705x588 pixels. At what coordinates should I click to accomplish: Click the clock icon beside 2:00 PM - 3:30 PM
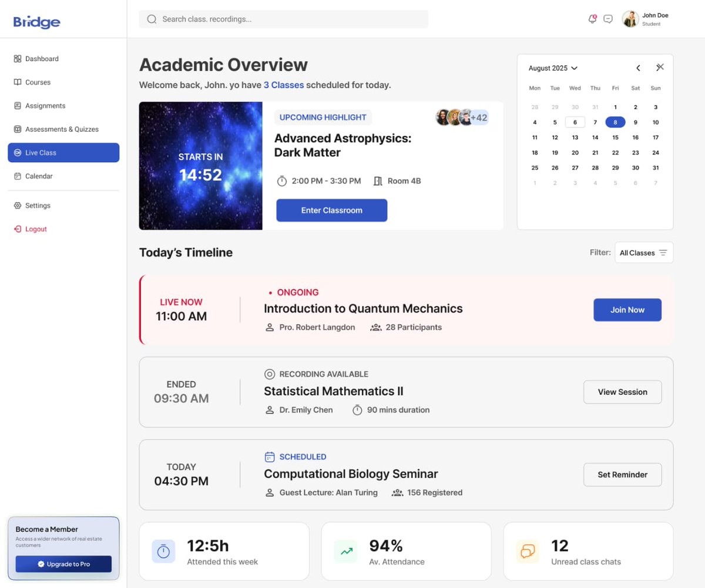(x=281, y=181)
